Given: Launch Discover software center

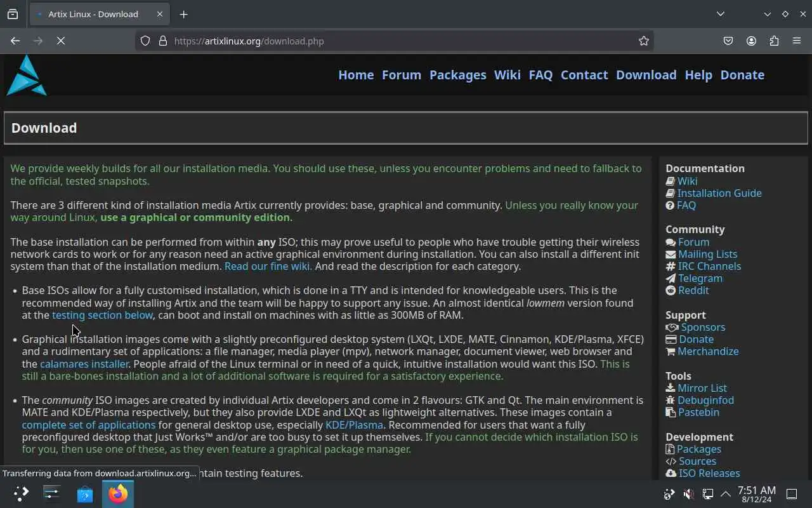Looking at the screenshot, I should pyautogui.click(x=85, y=493).
